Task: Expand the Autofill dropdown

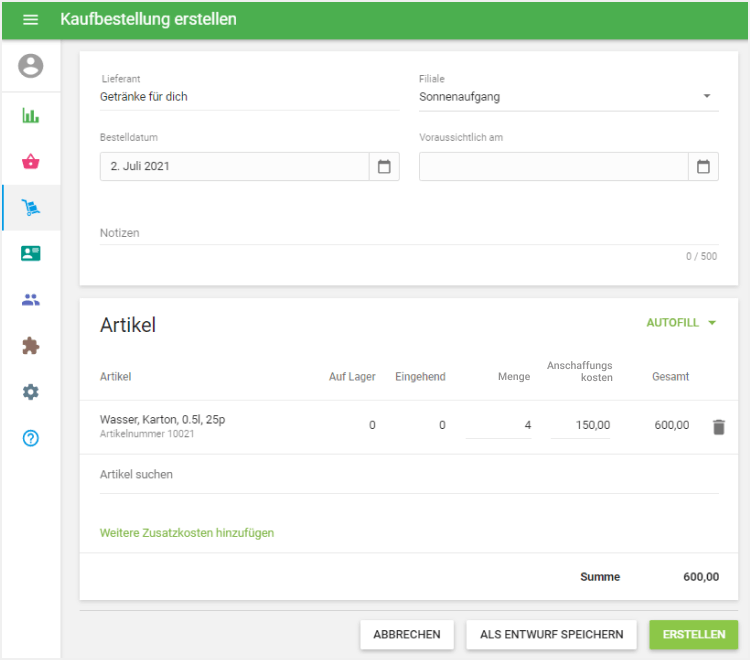Action: click(x=682, y=323)
